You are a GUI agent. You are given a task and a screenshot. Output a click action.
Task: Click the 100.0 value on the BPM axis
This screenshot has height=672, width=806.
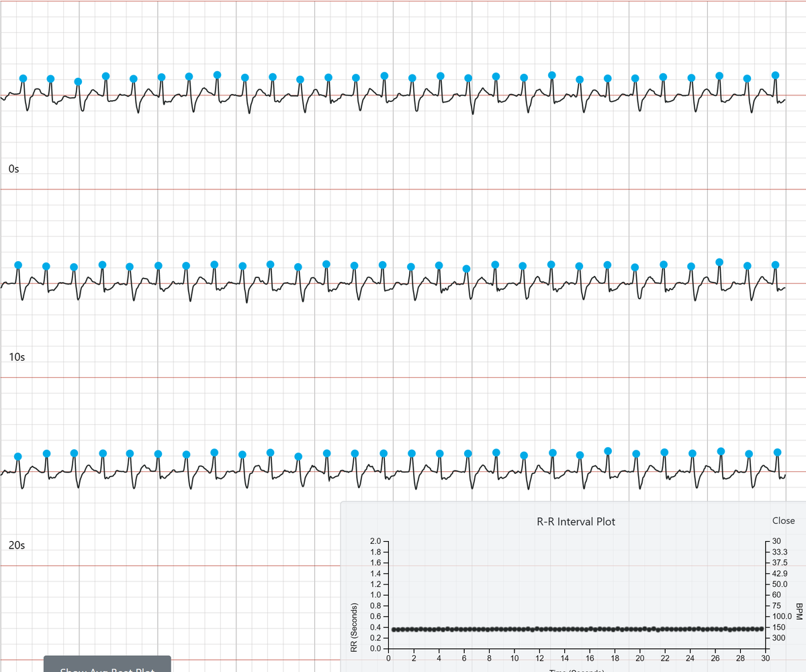[x=782, y=616]
